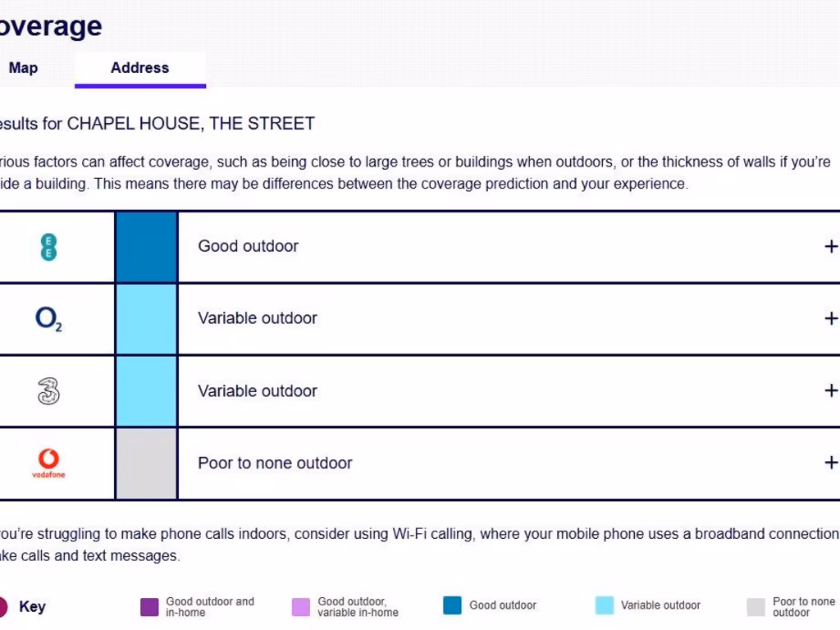
Task: Expand Vodafone Poor to none outdoor row
Action: (x=830, y=463)
